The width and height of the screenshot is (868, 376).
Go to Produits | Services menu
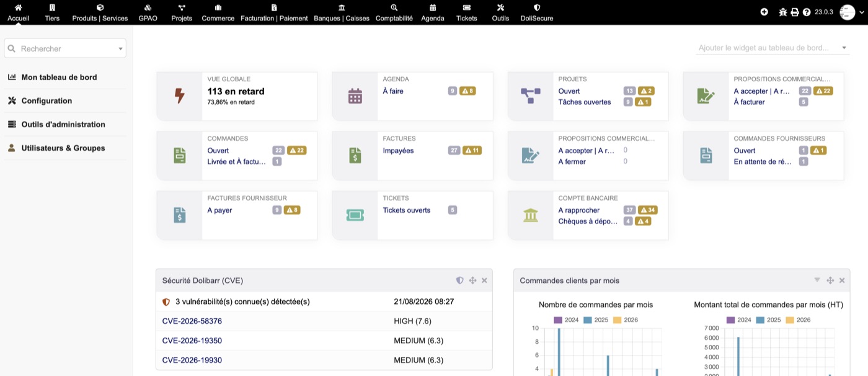(100, 12)
